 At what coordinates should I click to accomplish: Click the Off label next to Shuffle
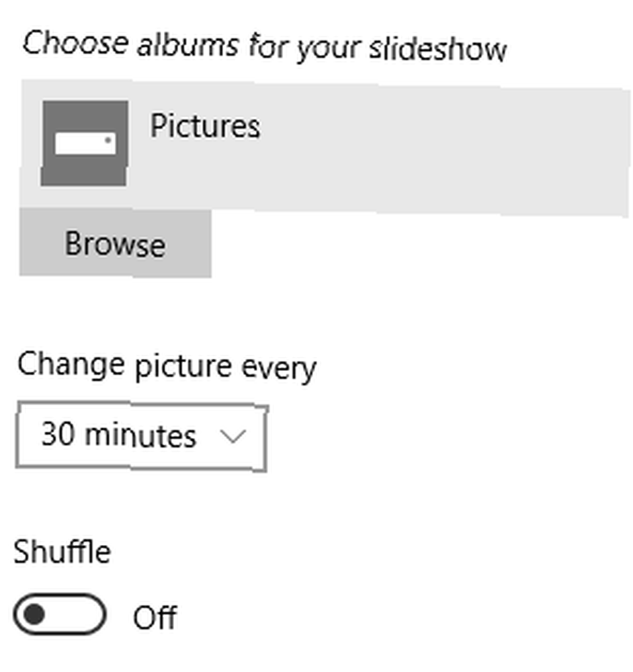[155, 618]
